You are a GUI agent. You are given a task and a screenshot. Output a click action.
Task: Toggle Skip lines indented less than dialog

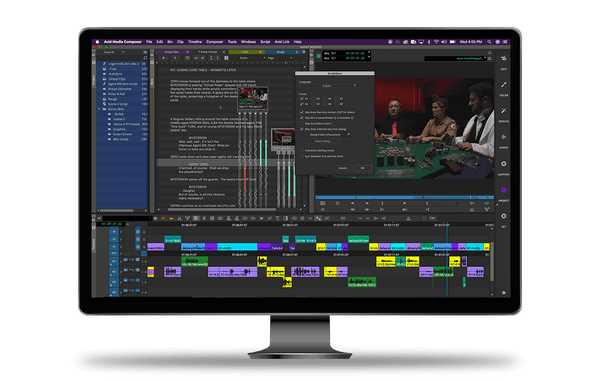click(302, 129)
